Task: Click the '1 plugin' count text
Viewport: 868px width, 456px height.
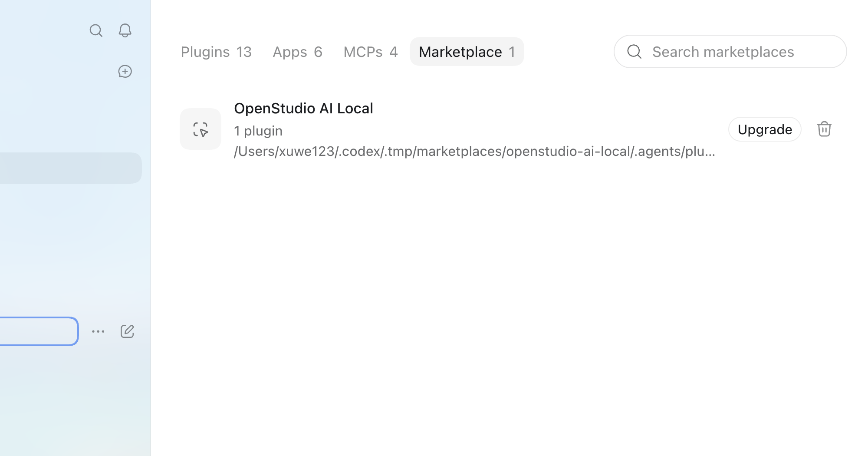Action: pyautogui.click(x=258, y=131)
